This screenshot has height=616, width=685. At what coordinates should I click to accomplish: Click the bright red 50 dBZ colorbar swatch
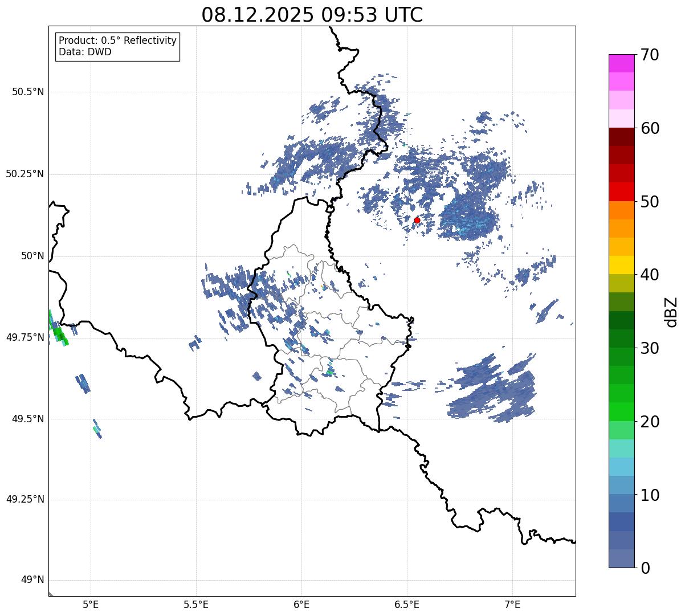621,192
